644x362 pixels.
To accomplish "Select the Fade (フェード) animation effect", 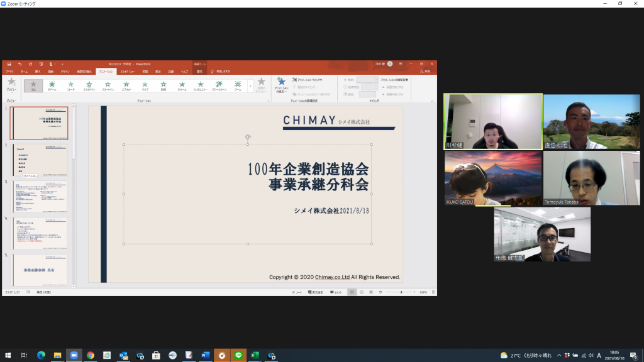I will 70,85.
